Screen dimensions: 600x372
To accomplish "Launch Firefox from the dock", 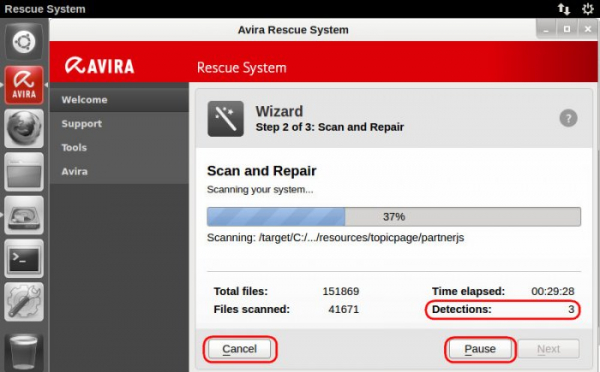I will (24, 128).
